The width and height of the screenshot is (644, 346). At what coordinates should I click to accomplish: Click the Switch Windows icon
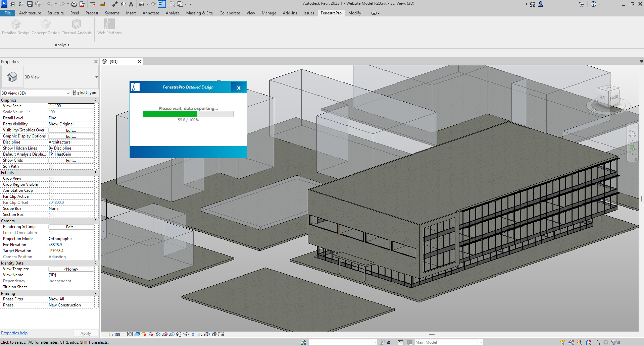(x=181, y=4)
